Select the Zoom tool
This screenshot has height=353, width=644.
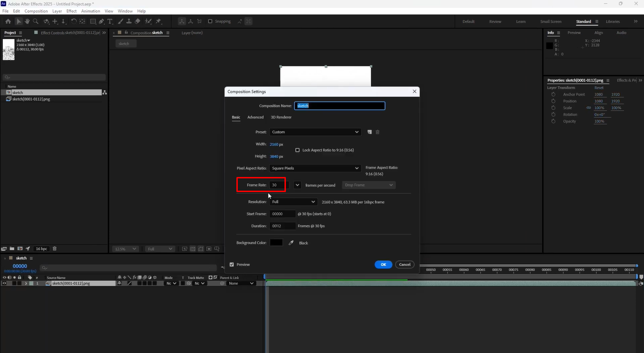(x=35, y=21)
